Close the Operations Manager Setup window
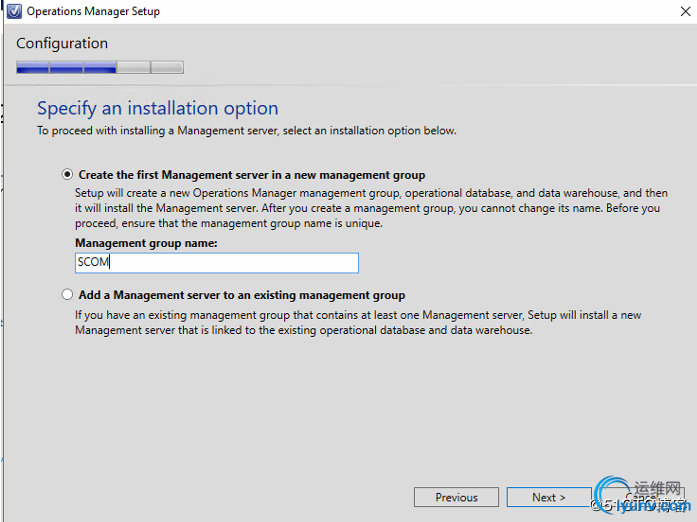Viewport: 697px width, 522px height. pos(685,11)
